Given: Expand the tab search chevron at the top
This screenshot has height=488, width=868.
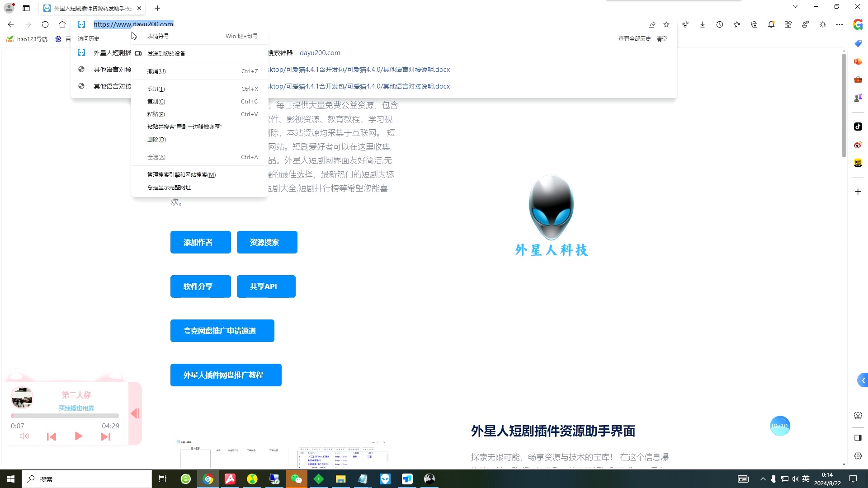Looking at the screenshot, I should coord(795,6).
